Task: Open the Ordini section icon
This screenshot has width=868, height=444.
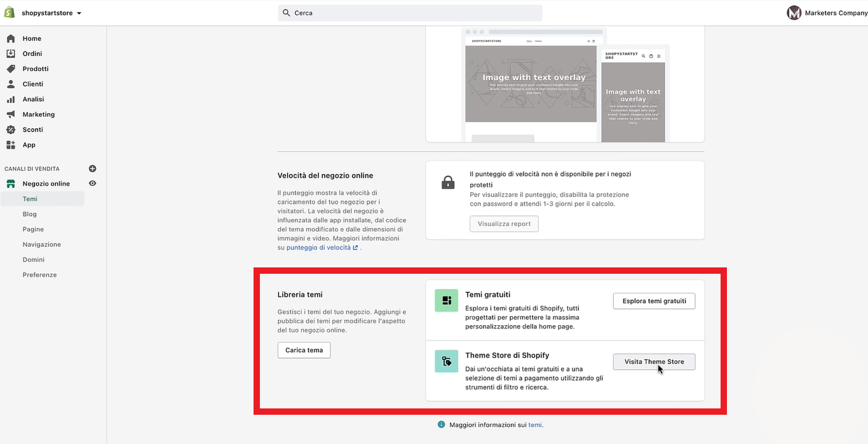Action: coord(11,54)
